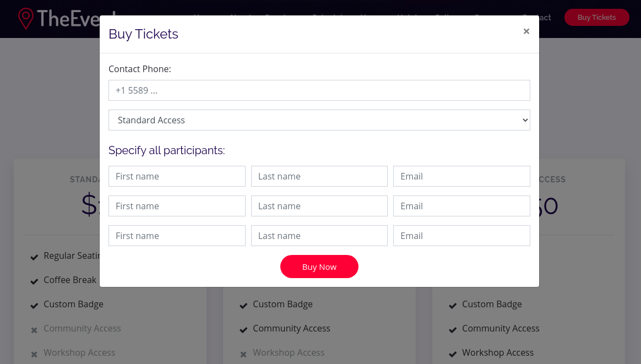The image size is (641, 364).
Task: Open the Contact navigation link
Action: pos(537,18)
